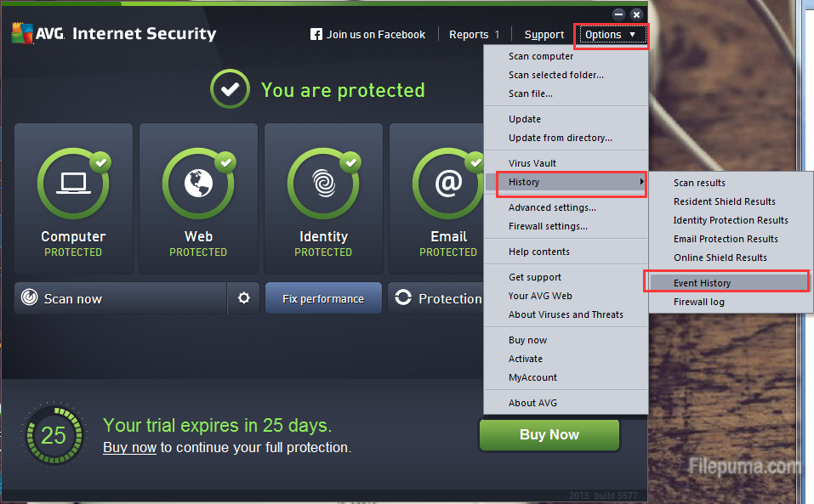Viewport: 814px width, 504px height.
Task: Click the Facebook icon in header
Action: pos(316,35)
